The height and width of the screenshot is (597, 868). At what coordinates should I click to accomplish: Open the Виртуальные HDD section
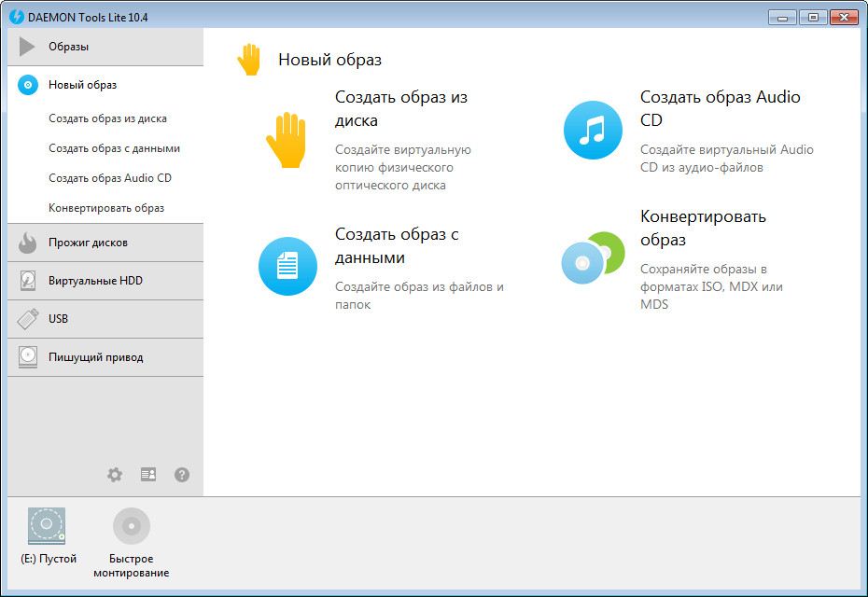pyautogui.click(x=105, y=281)
